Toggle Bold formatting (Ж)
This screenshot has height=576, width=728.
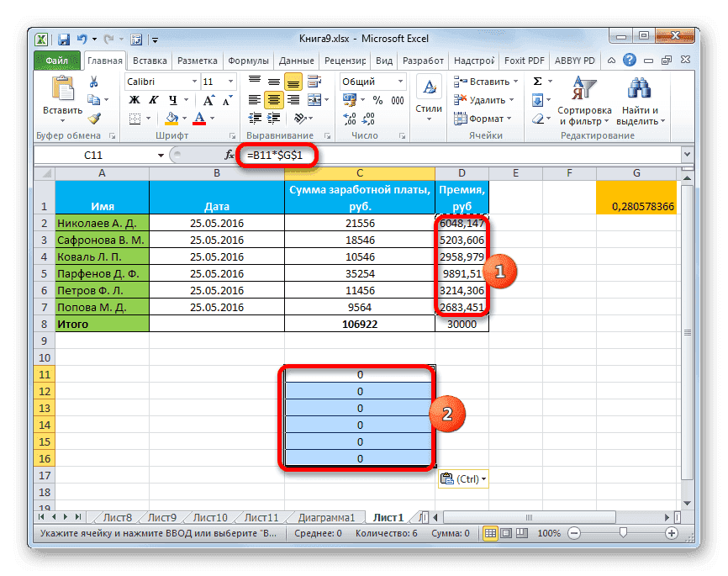[x=133, y=100]
